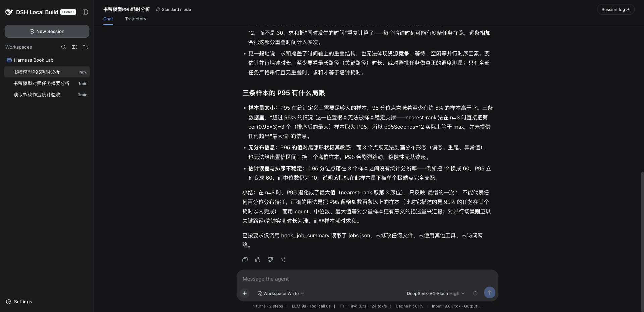Screen dimensions: 644x312
Task: Click the 书稿模型P95耗时分析 title in header
Action: [x=126, y=9]
